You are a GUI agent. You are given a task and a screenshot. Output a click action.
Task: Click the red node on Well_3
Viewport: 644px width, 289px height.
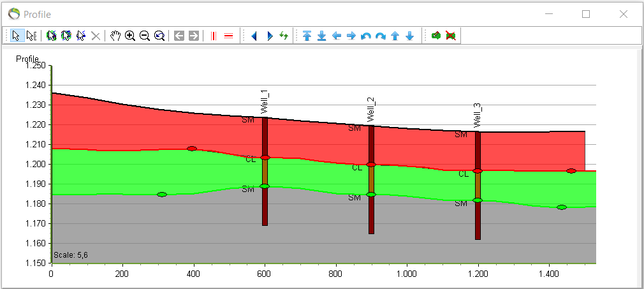[x=477, y=170]
